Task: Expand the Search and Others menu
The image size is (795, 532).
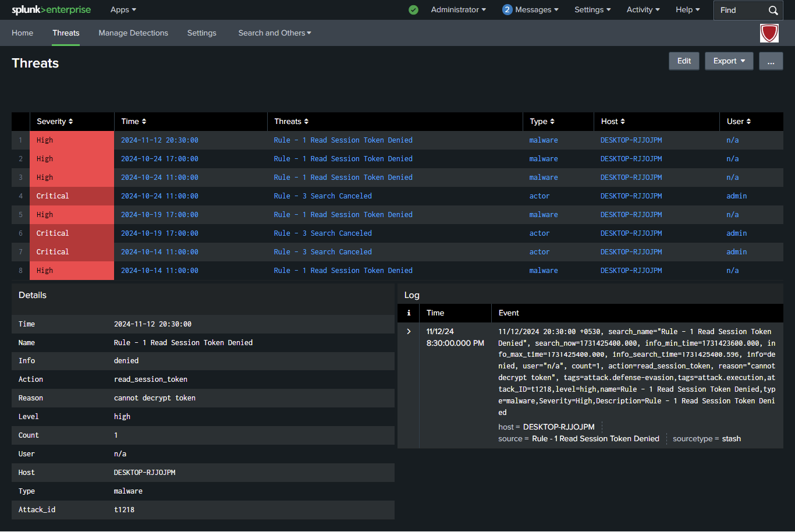Action: (275, 33)
